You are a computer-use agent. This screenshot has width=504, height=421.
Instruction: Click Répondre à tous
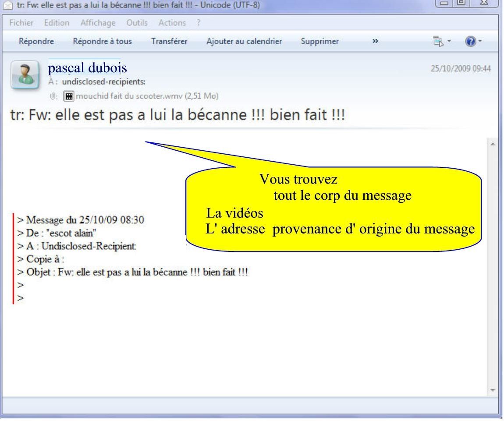[x=102, y=42]
